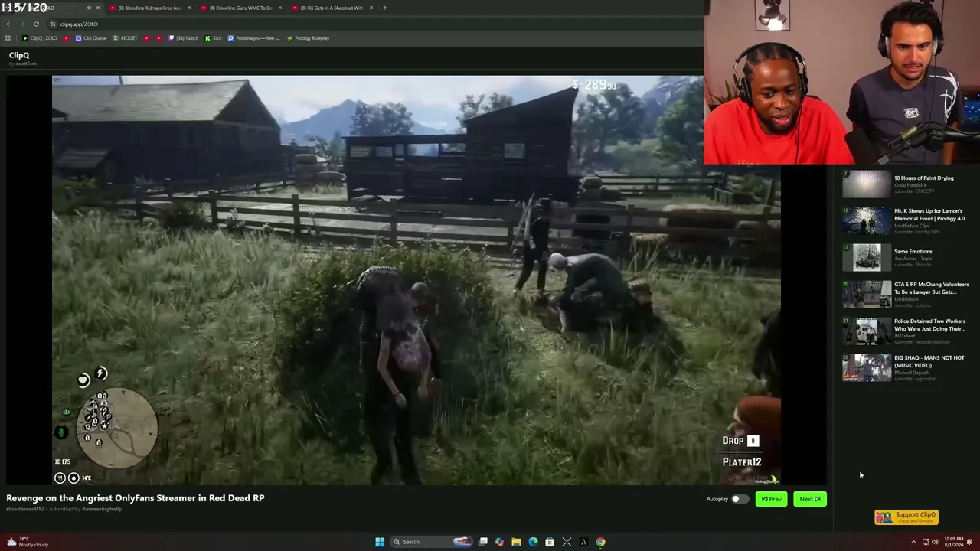Open the 'Same Emotions' clip thumbnail
This screenshot has width=980, height=551.
click(867, 258)
